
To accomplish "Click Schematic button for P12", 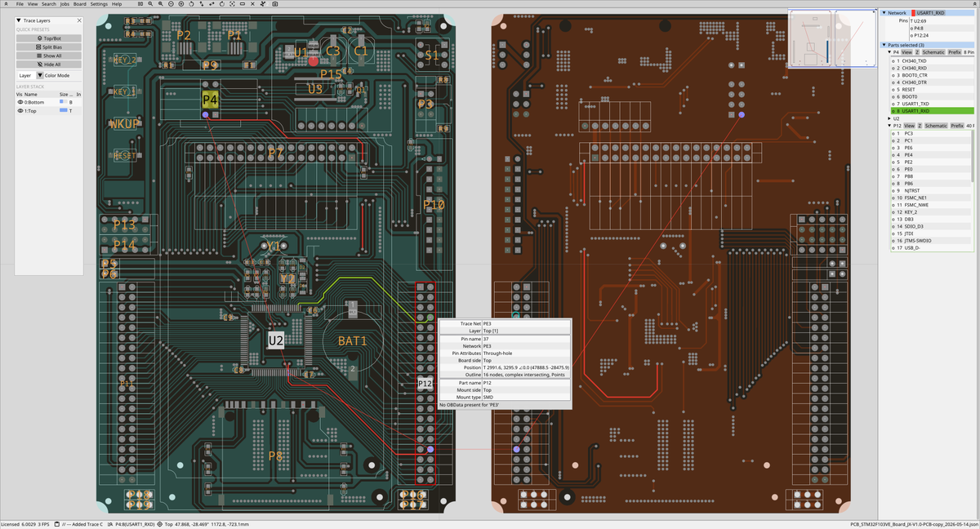I will [x=936, y=126].
